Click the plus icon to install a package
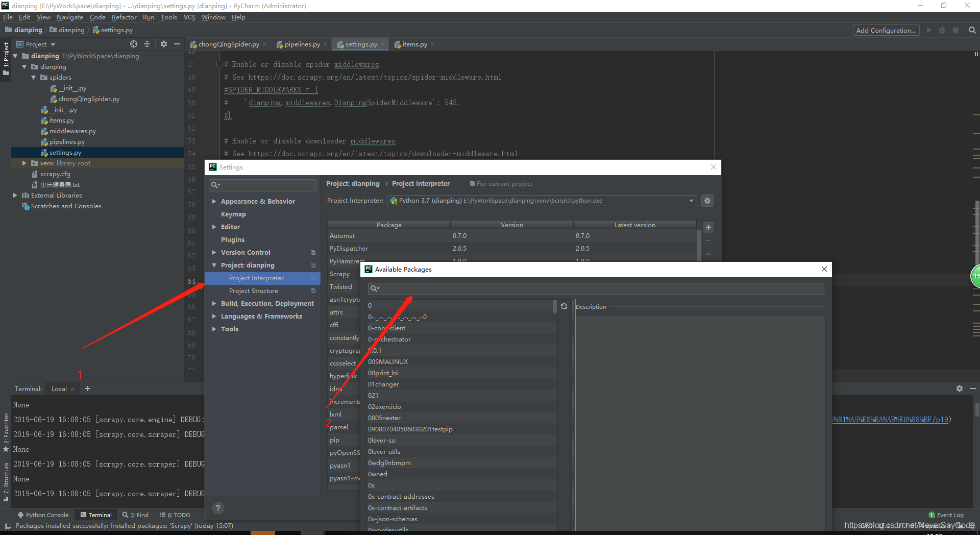 (708, 227)
